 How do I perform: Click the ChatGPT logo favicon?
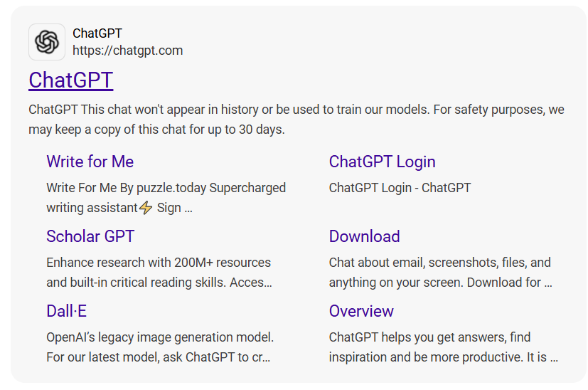point(47,42)
